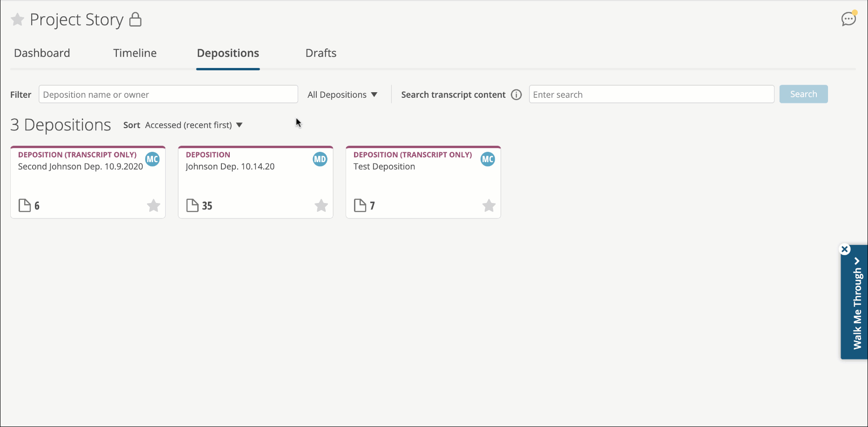The height and width of the screenshot is (427, 868).
Task: Open the chat messages icon
Action: coord(849,19)
